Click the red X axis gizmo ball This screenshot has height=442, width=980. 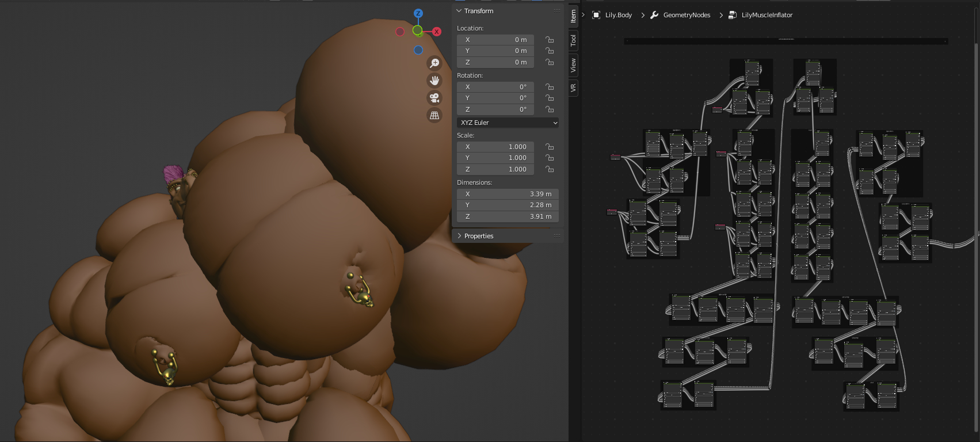coord(437,32)
